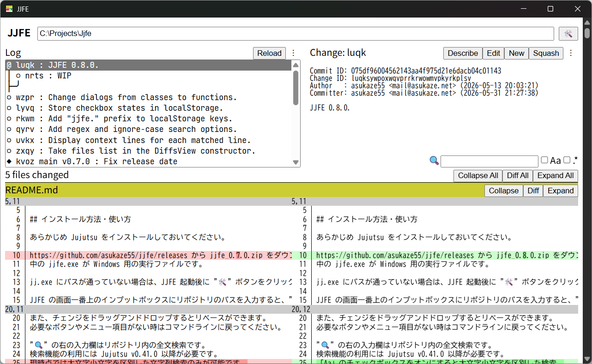The image size is (592, 364).
Task: Click the log list scroll-up arrow
Action: point(296,65)
